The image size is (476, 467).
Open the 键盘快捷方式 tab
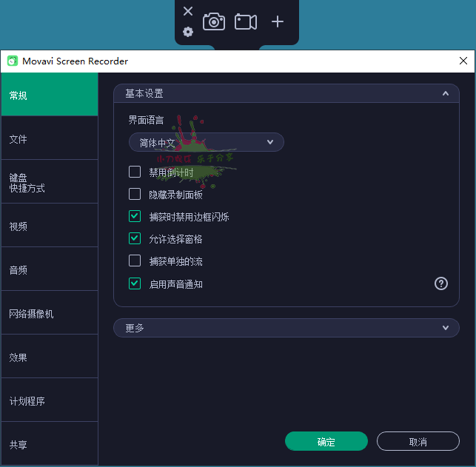pos(49,183)
